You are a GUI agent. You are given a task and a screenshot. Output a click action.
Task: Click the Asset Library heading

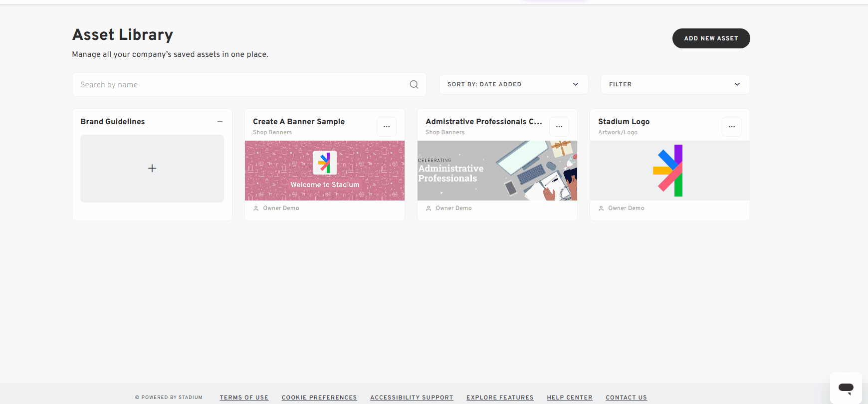tap(123, 34)
